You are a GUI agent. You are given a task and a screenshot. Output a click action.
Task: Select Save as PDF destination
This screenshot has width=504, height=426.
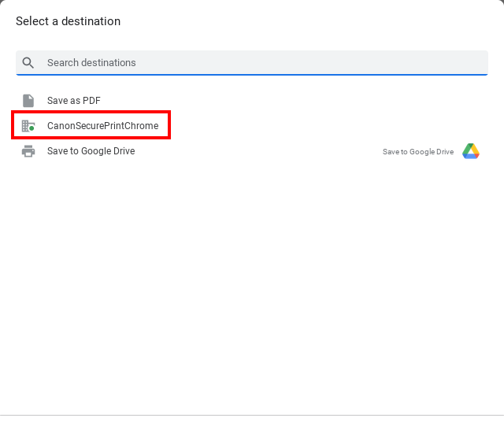(252, 101)
